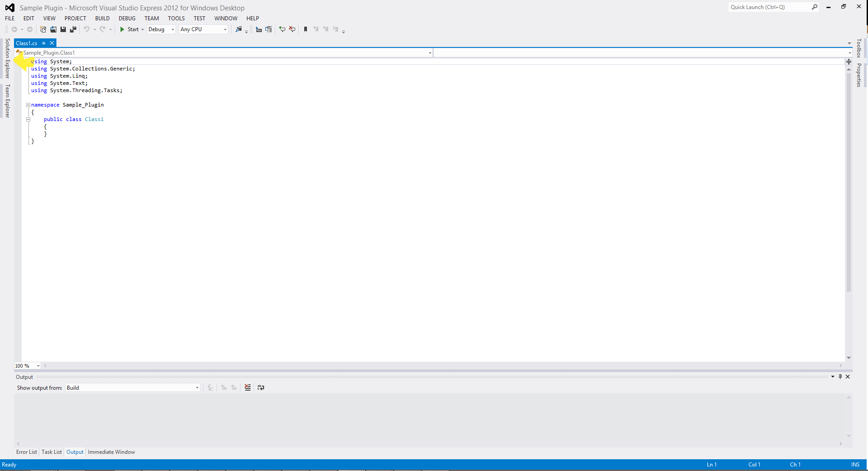Save the current file with the single floppy icon
Viewport: 868px width, 471px height.
(63, 29)
